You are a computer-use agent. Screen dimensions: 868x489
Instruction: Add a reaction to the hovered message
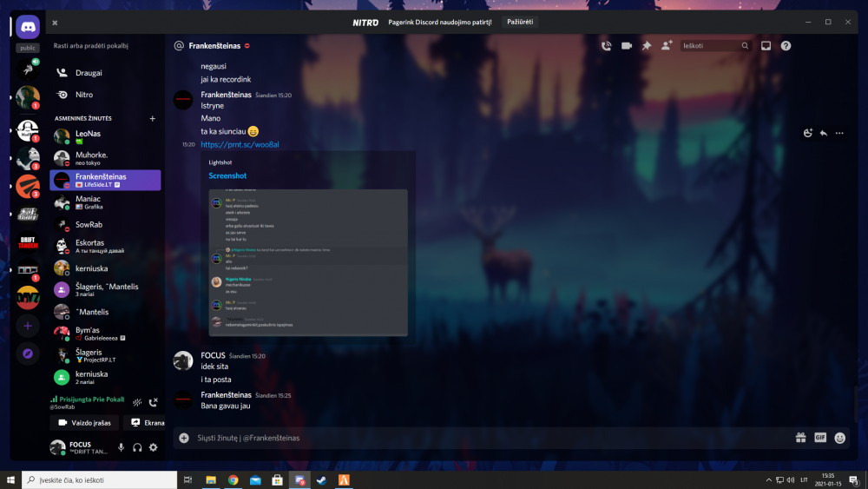[x=808, y=133]
